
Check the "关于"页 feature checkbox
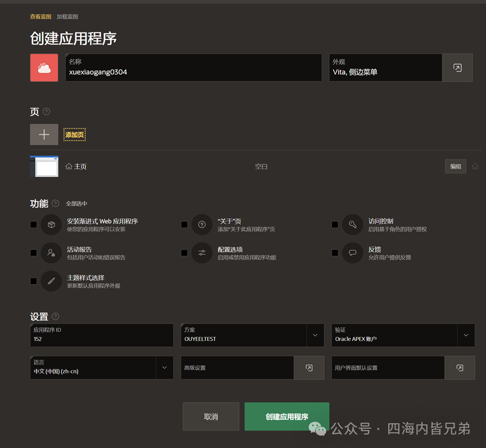[184, 225]
